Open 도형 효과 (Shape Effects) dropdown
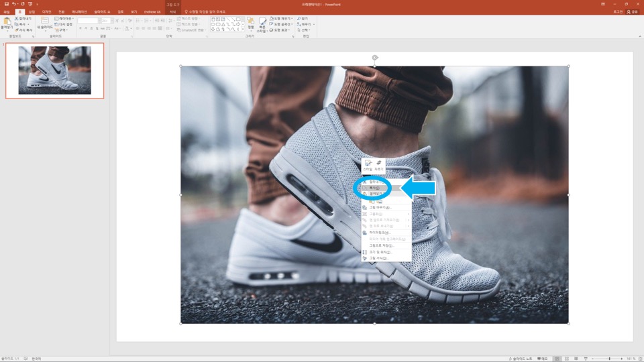This screenshot has height=362, width=644. click(x=280, y=30)
